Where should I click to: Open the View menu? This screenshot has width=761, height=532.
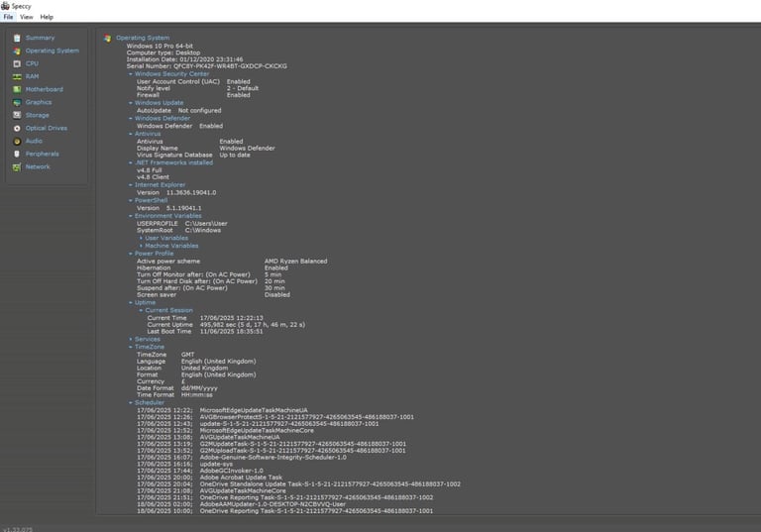point(26,17)
